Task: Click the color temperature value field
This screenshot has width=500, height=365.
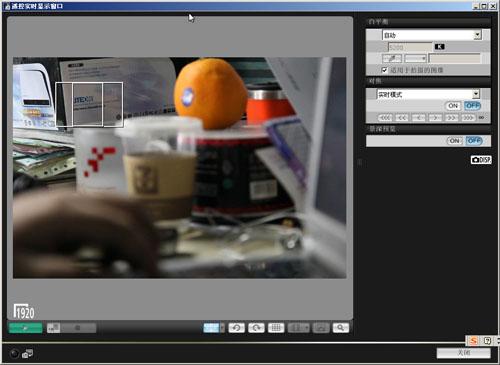Action: coord(410,47)
